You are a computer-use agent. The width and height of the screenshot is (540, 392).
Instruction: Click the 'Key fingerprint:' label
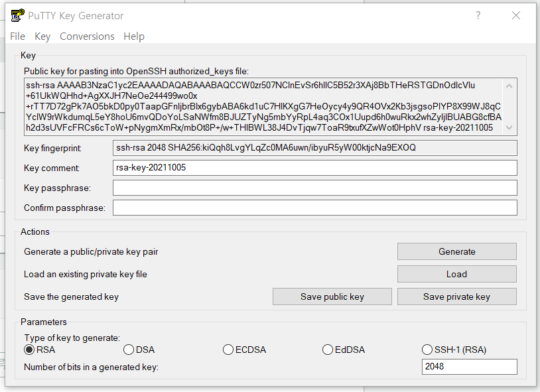tap(52, 149)
